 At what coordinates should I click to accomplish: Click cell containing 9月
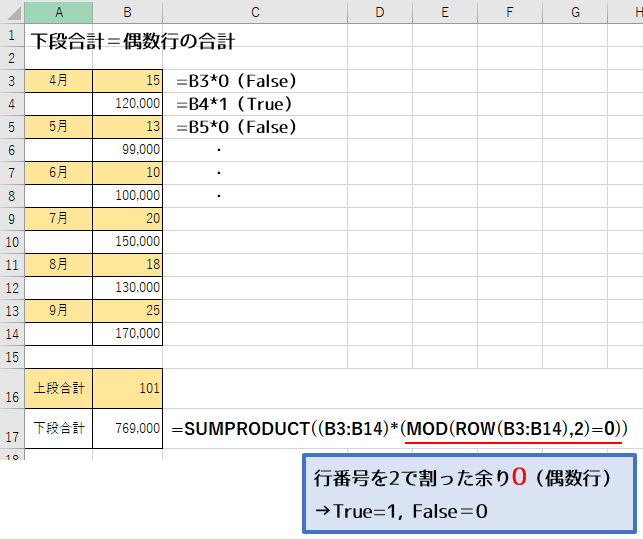[x=59, y=311]
